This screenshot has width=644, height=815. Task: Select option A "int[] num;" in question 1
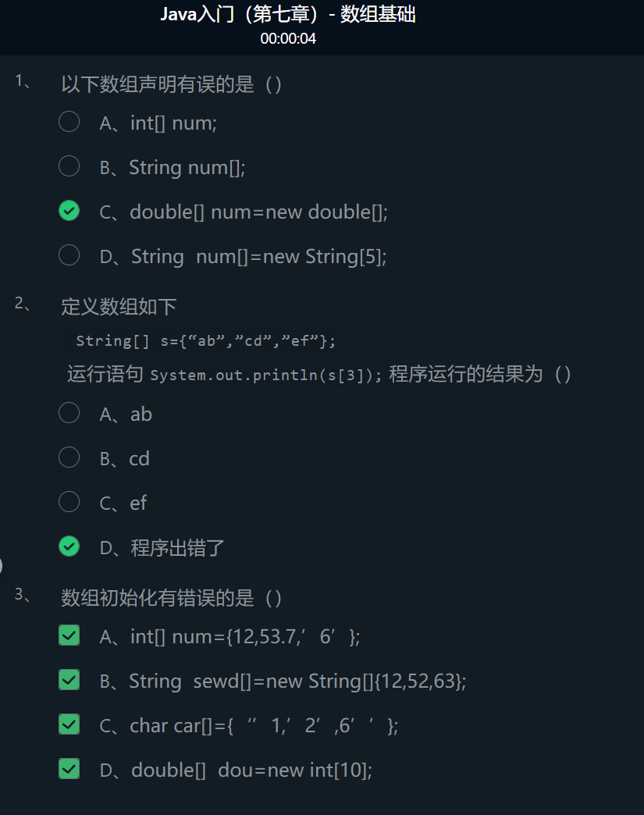(x=69, y=122)
